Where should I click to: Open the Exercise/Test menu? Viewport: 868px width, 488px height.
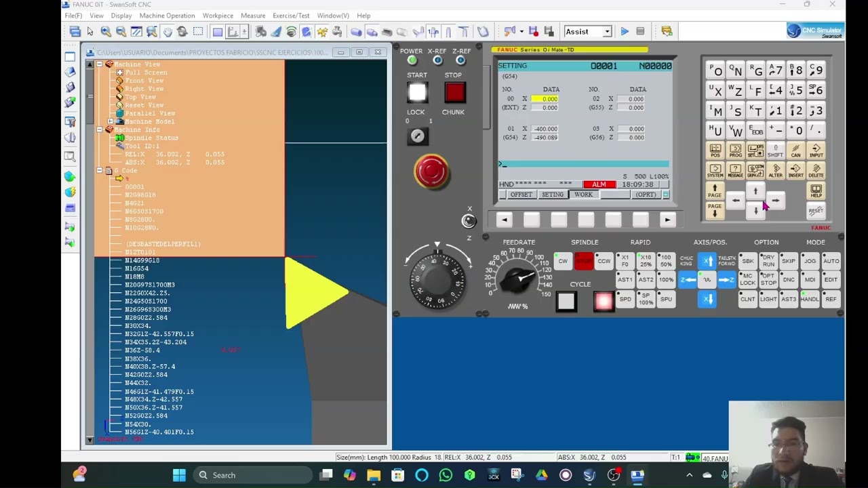(291, 16)
